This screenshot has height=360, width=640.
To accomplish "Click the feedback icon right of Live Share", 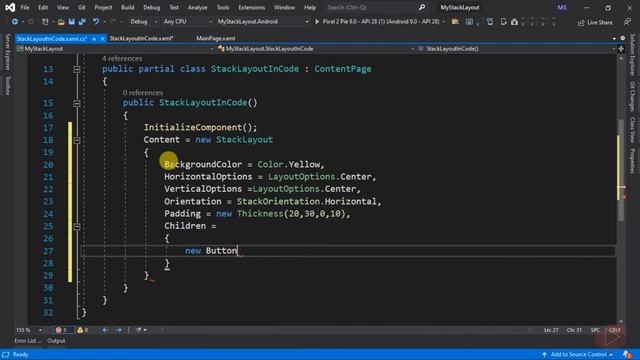I will 627,22.
